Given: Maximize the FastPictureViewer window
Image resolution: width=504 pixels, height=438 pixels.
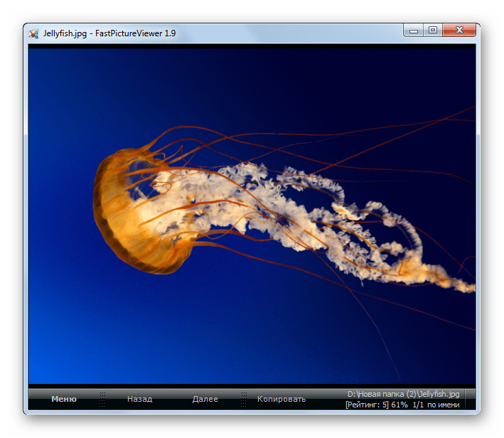Looking at the screenshot, I should [x=432, y=31].
